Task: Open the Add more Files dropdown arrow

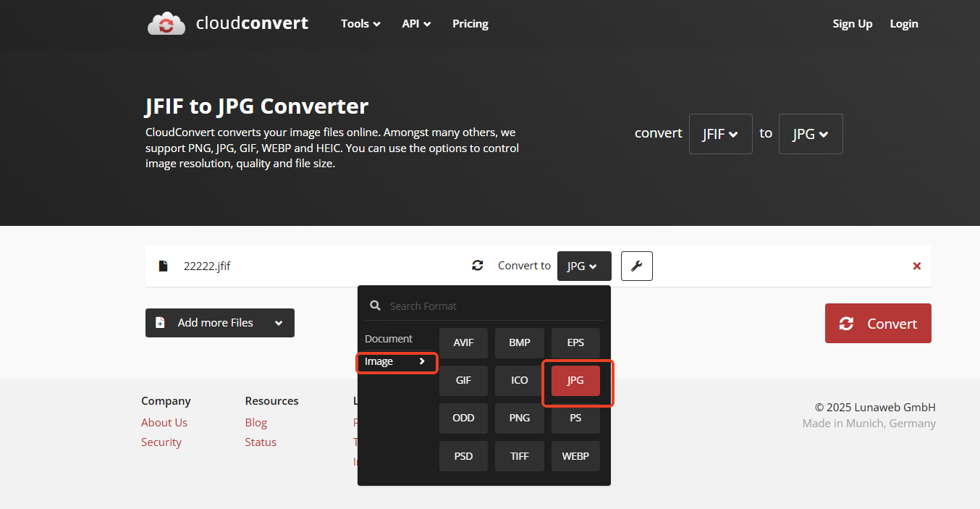Action: click(279, 323)
